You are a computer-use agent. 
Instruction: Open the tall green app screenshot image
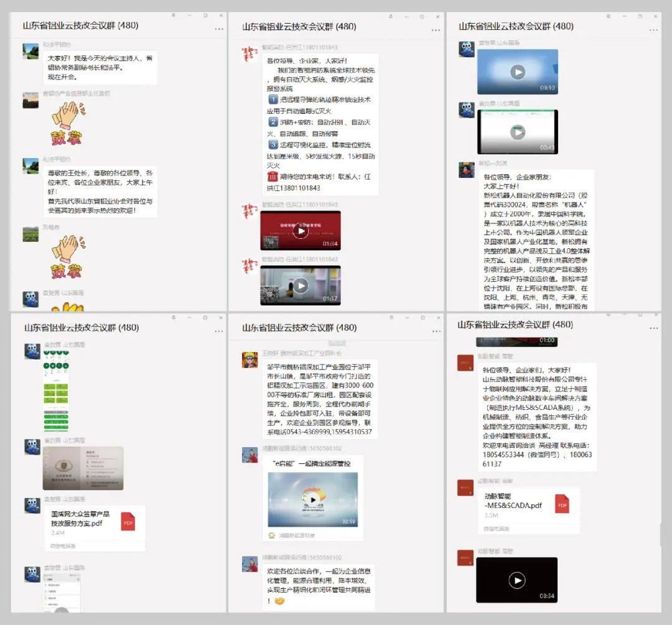click(x=56, y=392)
